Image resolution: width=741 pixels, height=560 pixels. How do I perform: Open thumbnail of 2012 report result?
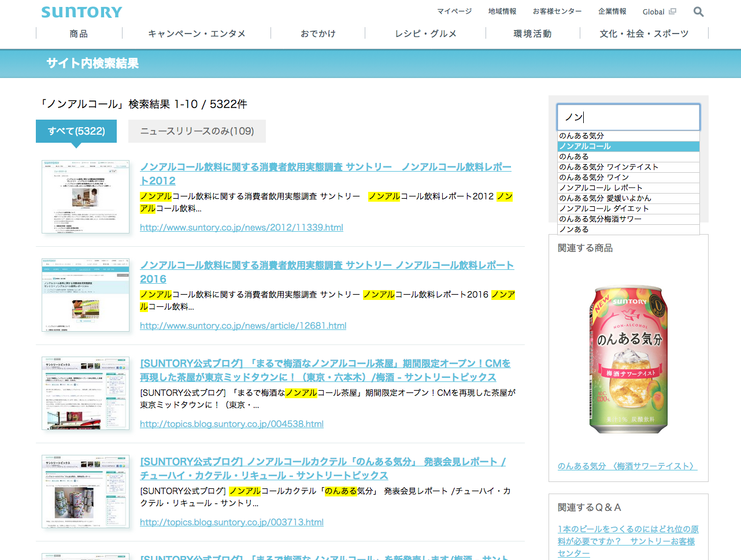(86, 197)
